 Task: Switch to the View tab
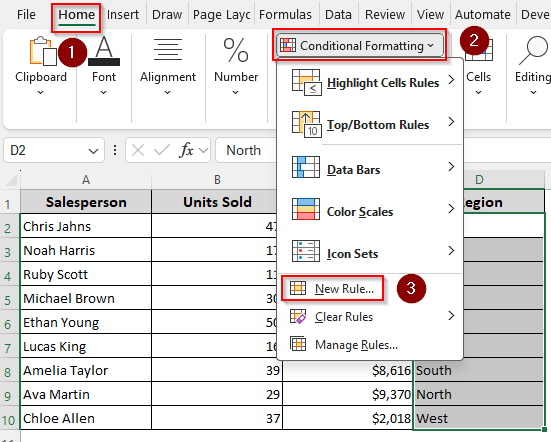(x=430, y=15)
